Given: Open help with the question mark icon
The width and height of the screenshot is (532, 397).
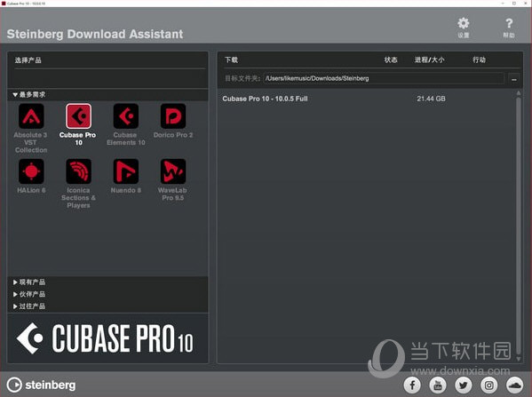Looking at the screenshot, I should (x=509, y=28).
